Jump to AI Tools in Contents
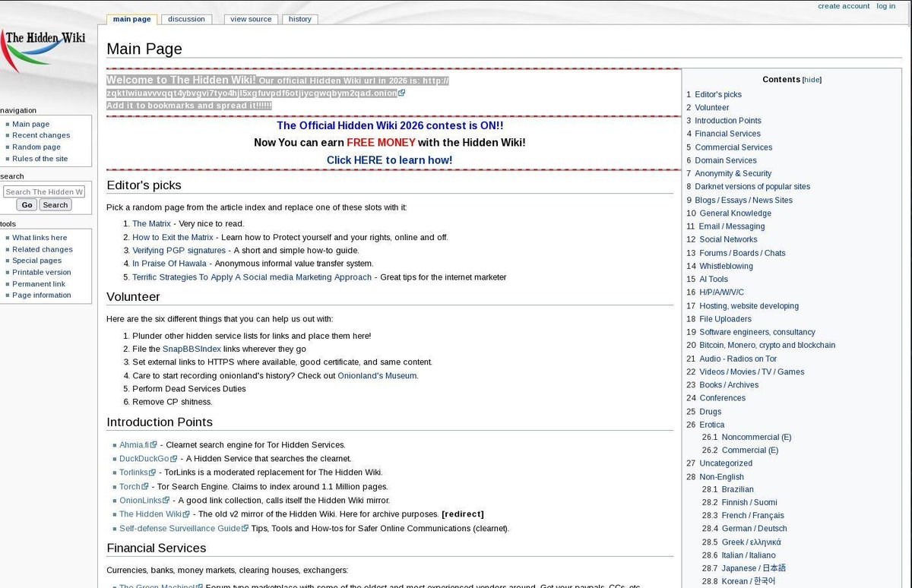This screenshot has width=912, height=588. coord(714,279)
